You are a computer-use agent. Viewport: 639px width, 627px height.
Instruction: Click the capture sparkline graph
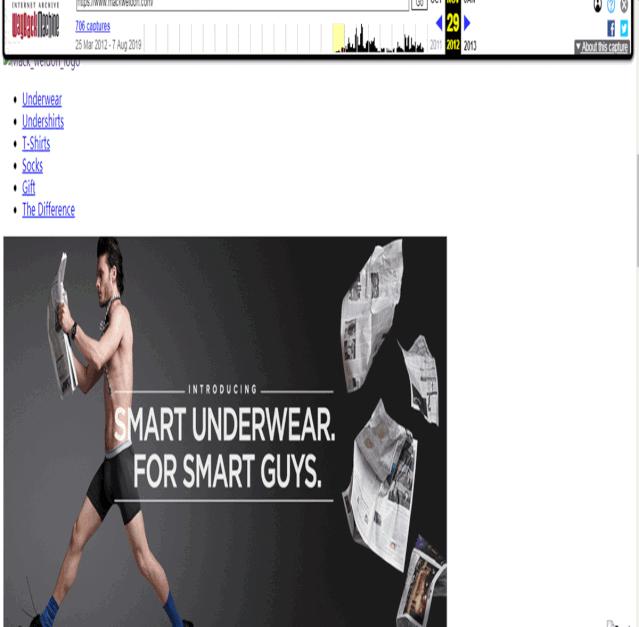pos(285,38)
